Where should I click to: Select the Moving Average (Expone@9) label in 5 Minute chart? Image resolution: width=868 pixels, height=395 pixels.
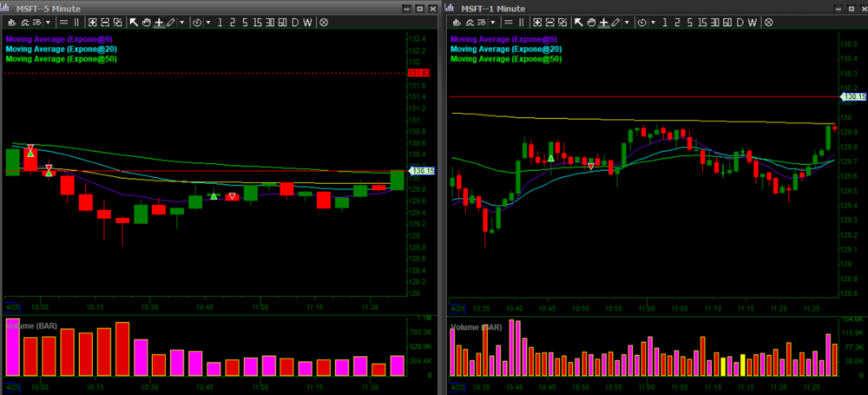click(58, 38)
